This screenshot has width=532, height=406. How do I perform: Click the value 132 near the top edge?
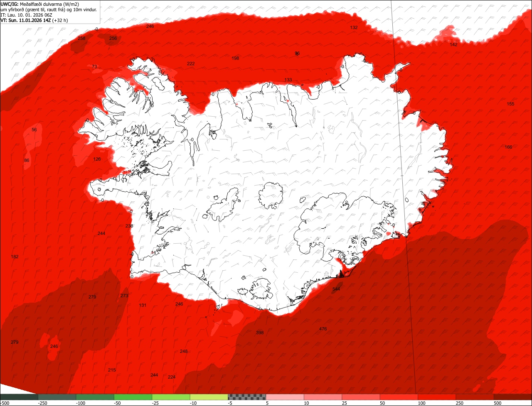354,27
